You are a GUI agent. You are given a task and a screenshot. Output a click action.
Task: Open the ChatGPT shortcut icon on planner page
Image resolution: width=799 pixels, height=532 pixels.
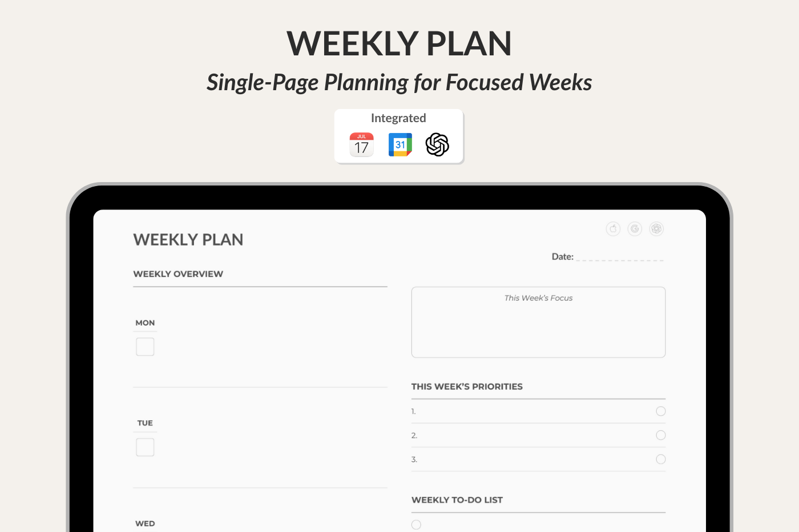point(656,229)
